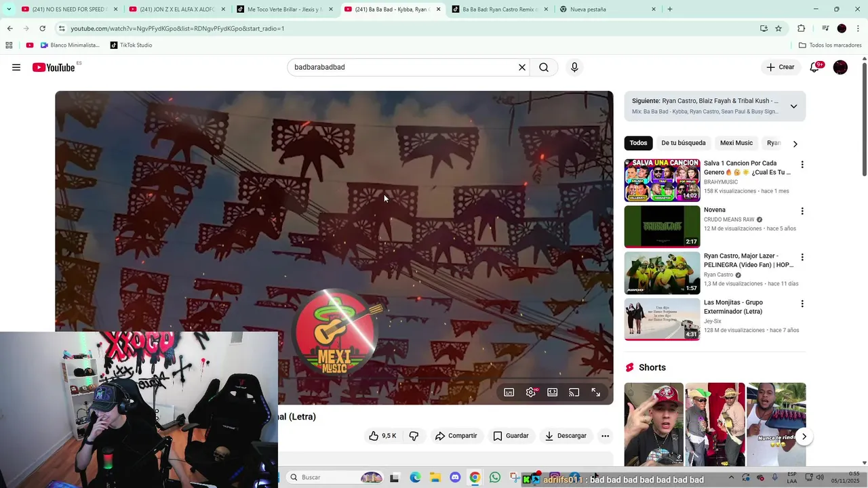Click the Descargar download button
Image resolution: width=868 pixels, height=488 pixels.
(x=566, y=436)
